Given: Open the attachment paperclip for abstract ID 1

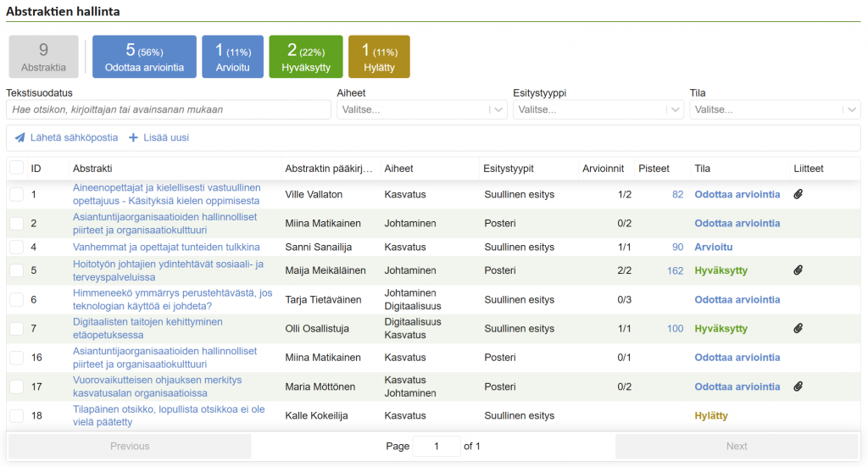Looking at the screenshot, I should 798,194.
